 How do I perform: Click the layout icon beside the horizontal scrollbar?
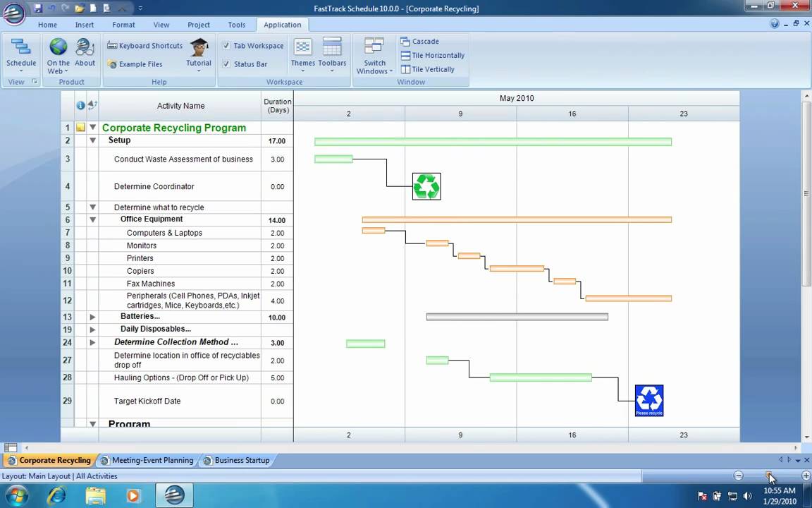[11, 447]
